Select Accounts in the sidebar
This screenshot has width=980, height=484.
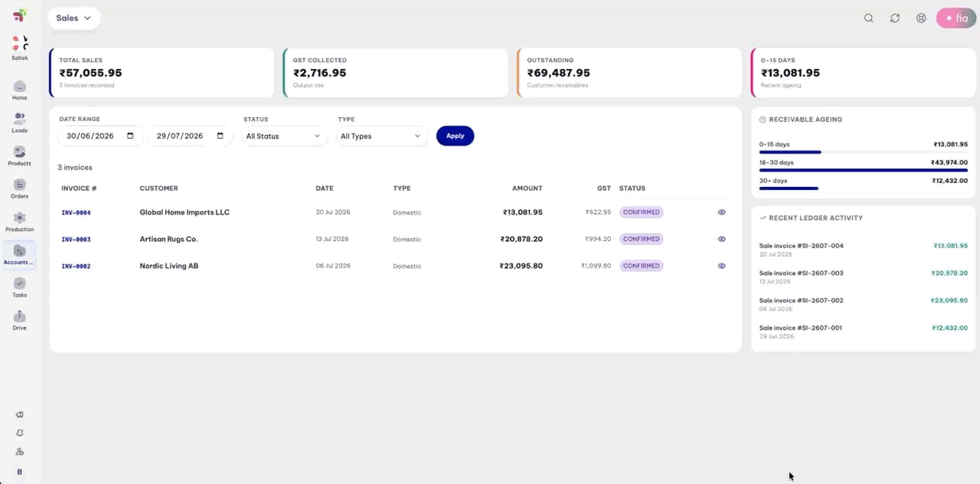(x=19, y=255)
